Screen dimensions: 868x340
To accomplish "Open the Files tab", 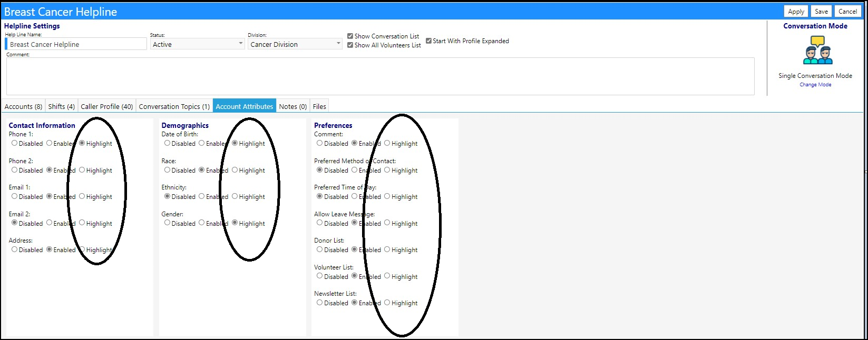I will [x=319, y=106].
